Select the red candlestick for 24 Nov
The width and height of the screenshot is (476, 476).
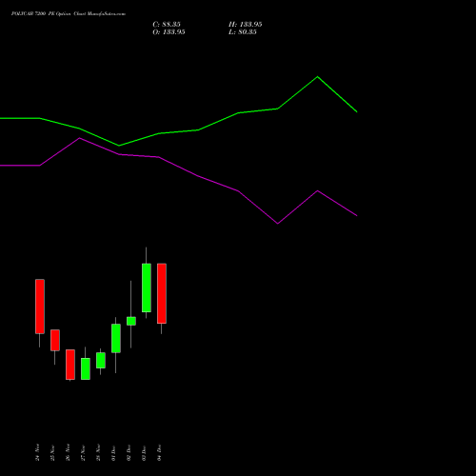[40, 307]
